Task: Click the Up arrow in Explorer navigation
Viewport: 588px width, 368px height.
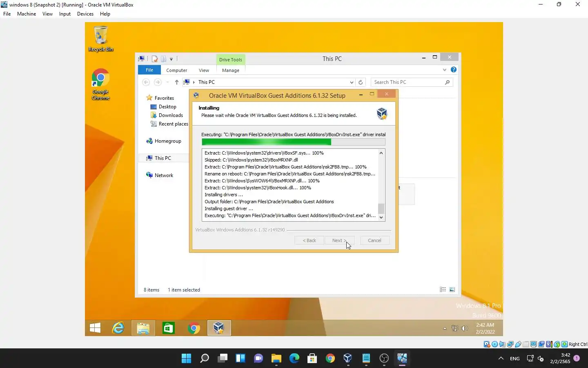Action: click(177, 82)
